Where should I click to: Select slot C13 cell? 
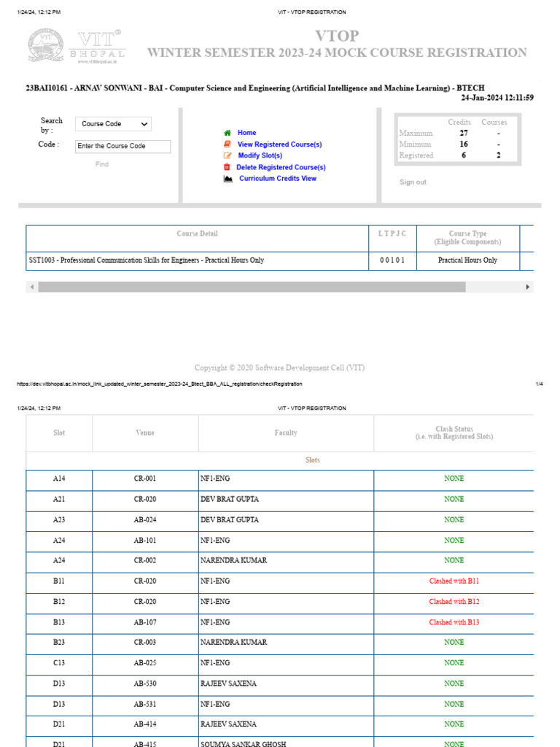tap(59, 663)
